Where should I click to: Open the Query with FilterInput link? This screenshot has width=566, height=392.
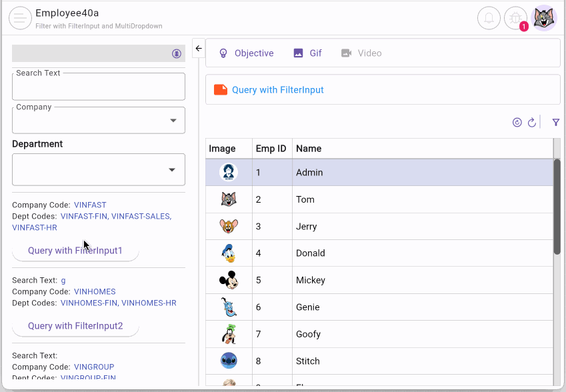pyautogui.click(x=277, y=90)
